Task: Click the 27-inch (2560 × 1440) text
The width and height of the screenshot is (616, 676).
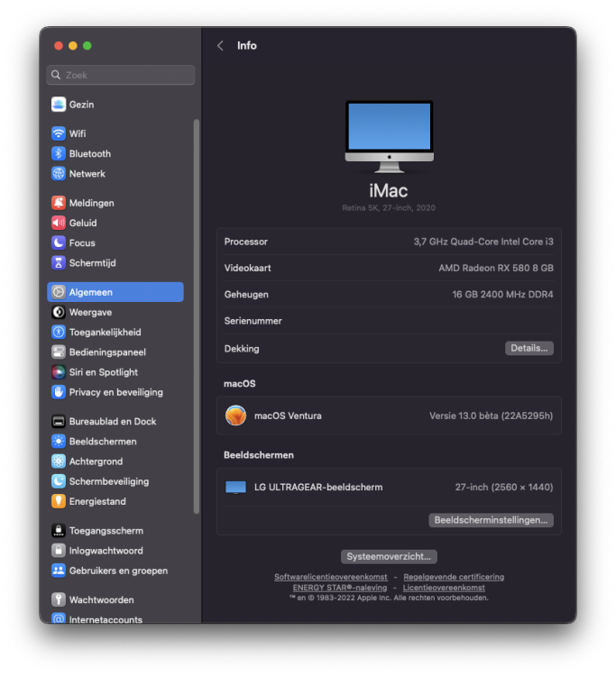Action: click(504, 487)
